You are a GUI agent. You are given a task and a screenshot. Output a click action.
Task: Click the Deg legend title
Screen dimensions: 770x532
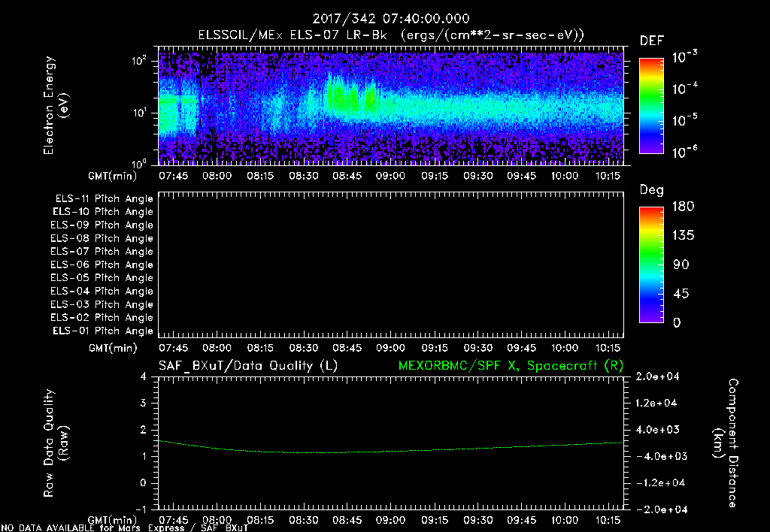click(652, 190)
